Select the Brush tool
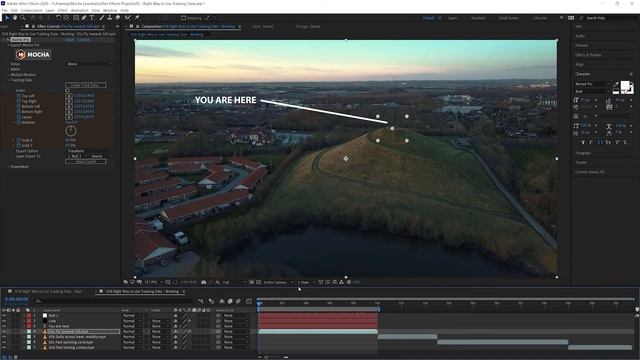 coord(102,18)
